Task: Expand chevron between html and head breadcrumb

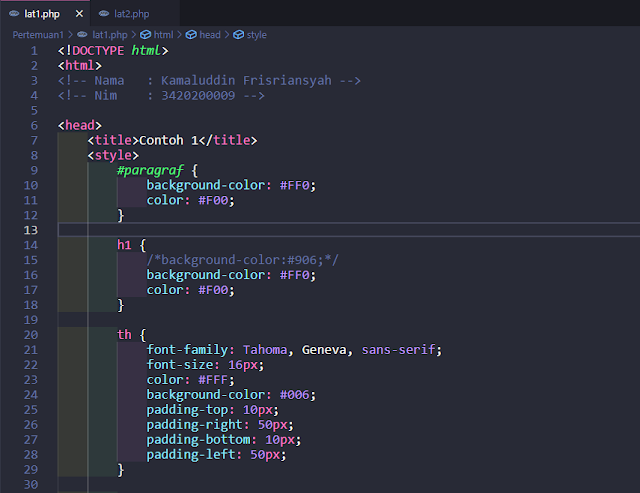Action: click(179, 35)
